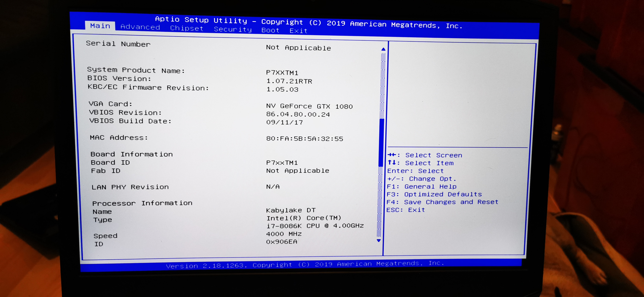Select the processor Name label

click(102, 212)
